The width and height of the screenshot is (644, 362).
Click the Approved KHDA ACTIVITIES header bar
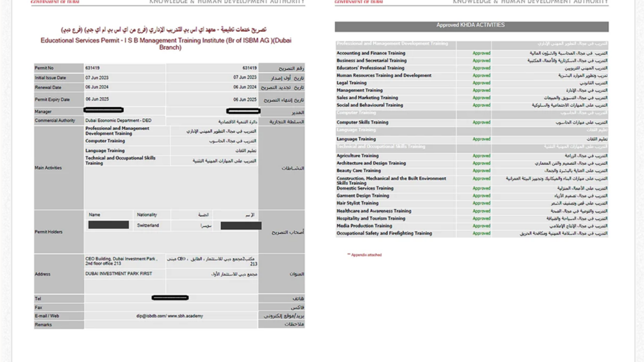coord(471,26)
